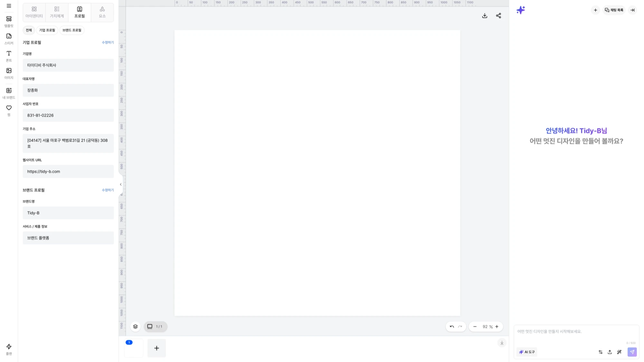Viewport: 644px width, 362px height.
Task: Collapse the AI chat panel
Action: click(633, 10)
